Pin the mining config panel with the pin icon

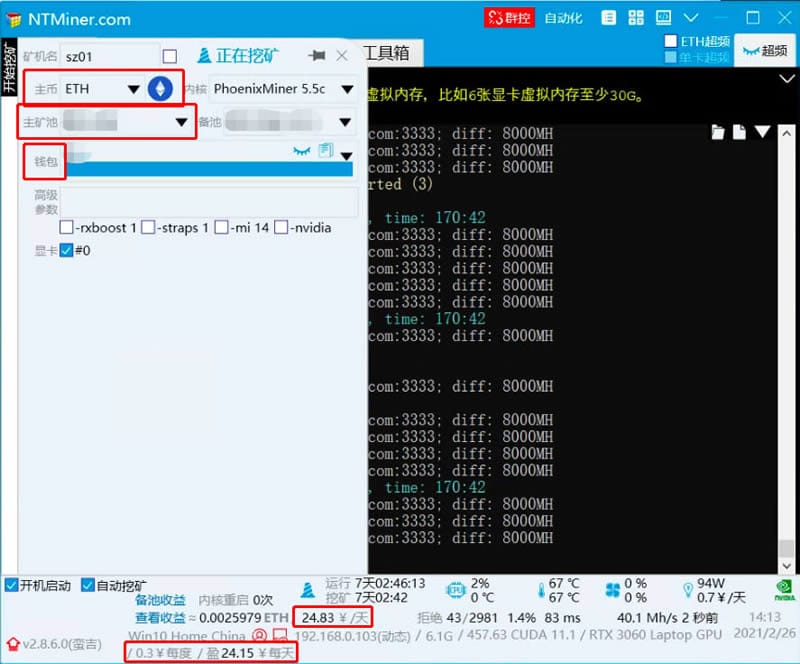(x=316, y=54)
